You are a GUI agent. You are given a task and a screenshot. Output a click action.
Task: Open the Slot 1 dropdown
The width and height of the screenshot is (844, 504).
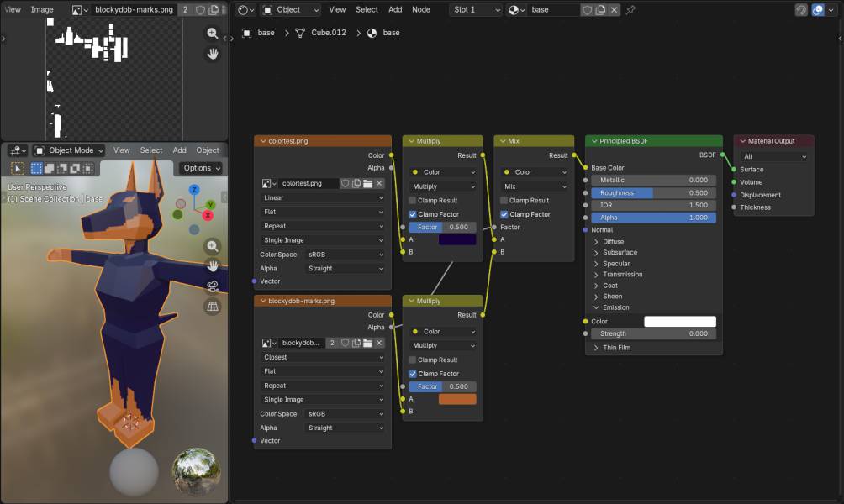(x=476, y=10)
